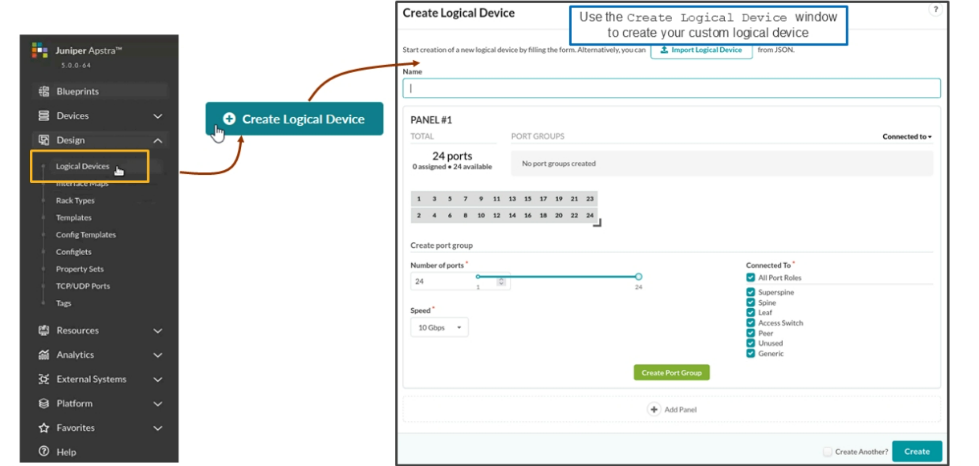979x466 pixels.
Task: Click the Number of ports field
Action: [460, 282]
